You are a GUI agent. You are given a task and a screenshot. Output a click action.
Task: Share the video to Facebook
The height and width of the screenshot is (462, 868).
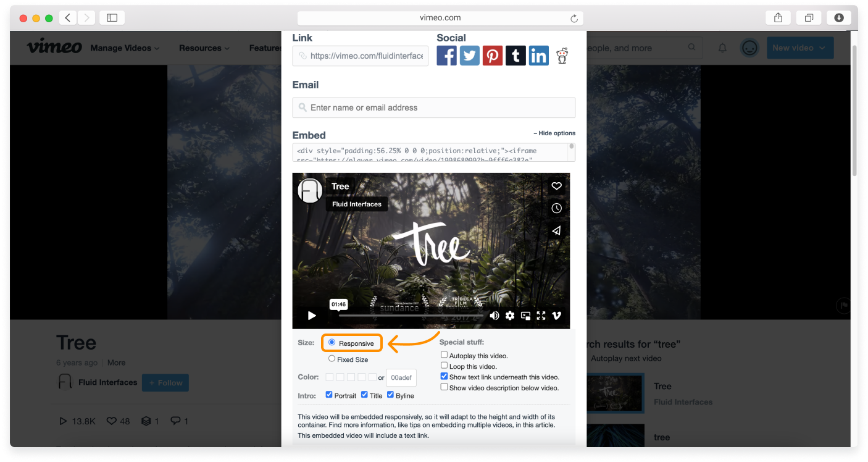click(x=446, y=56)
